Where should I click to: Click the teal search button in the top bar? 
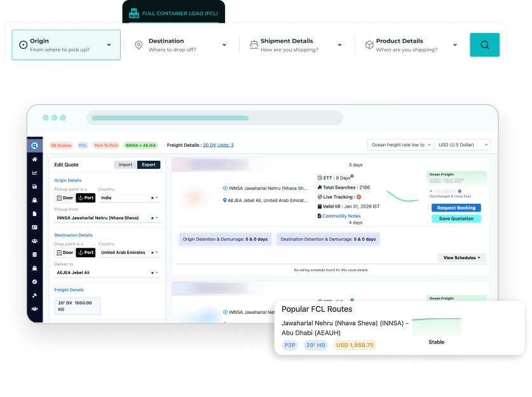tap(484, 45)
